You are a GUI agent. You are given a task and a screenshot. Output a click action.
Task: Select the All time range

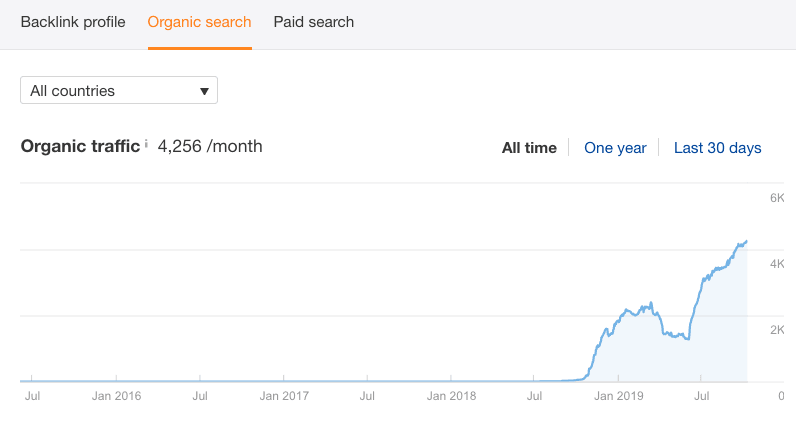(529, 148)
